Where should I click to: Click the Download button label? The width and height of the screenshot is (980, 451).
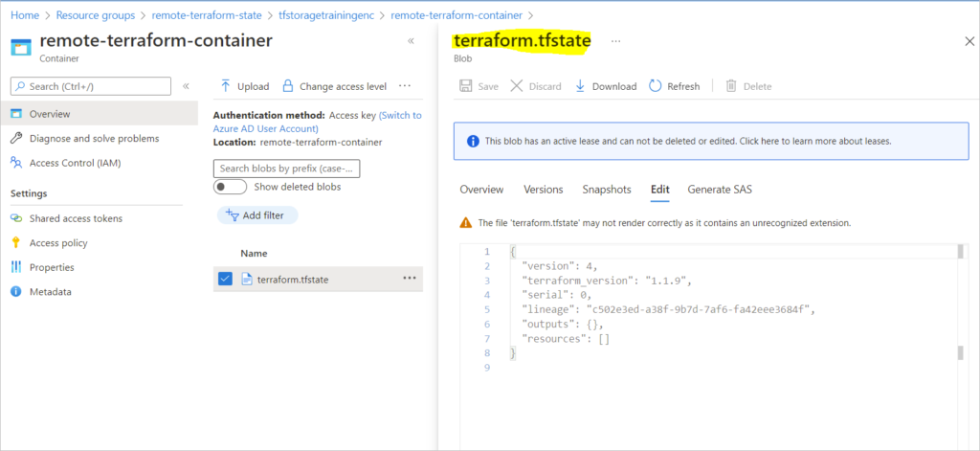pyautogui.click(x=614, y=86)
